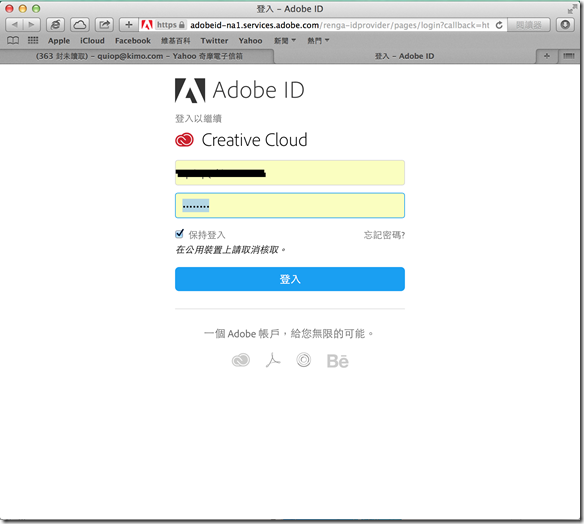Go forward with the Safari forward arrow
This screenshot has width=584, height=524.
32,25
